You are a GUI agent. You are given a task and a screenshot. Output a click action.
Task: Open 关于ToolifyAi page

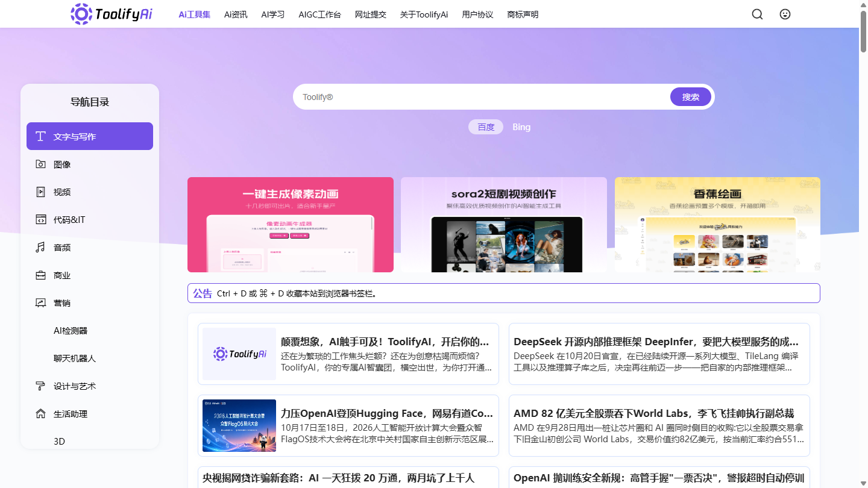click(x=424, y=14)
